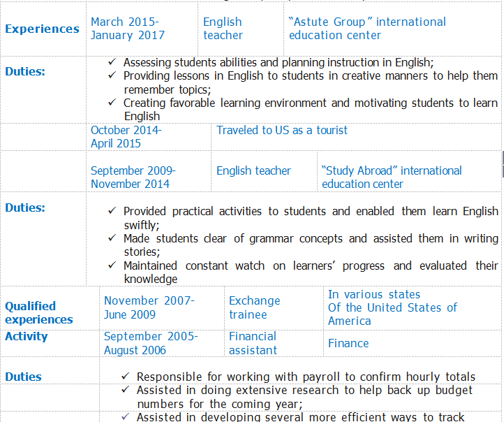Select the checkmark next to "Made students clear"
Screen dimensions: 504x422
[x=112, y=238]
